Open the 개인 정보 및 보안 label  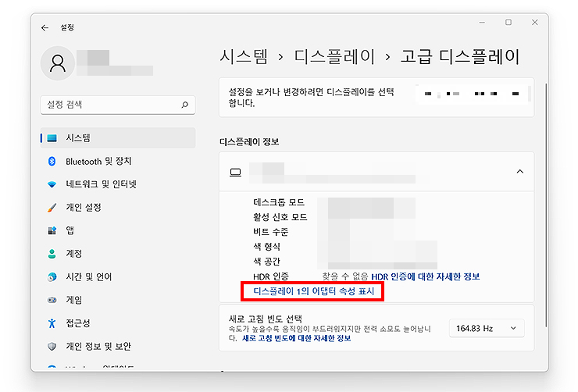pyautogui.click(x=98, y=346)
